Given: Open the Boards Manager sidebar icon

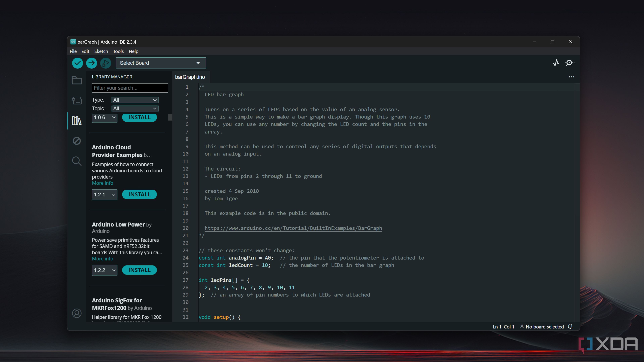Looking at the screenshot, I should [77, 100].
